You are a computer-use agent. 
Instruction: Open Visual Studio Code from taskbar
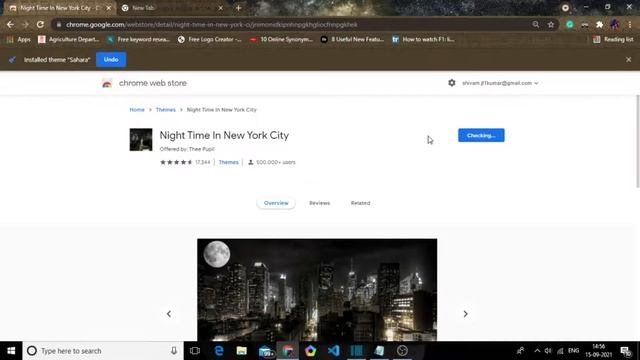(x=333, y=351)
